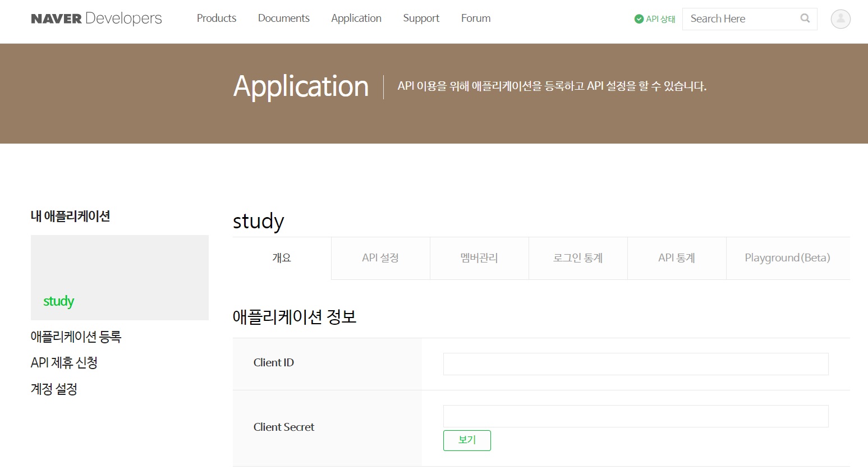Screen dimensions: 868x474
Task: Open 계정 설정 in the sidebar
Action: [54, 389]
